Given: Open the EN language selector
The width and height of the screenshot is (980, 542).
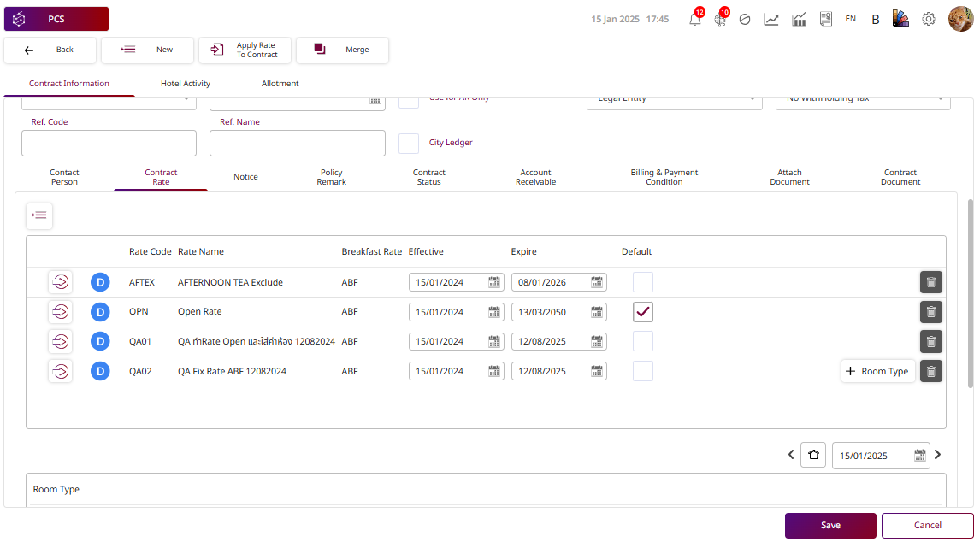Looking at the screenshot, I should 850,19.
